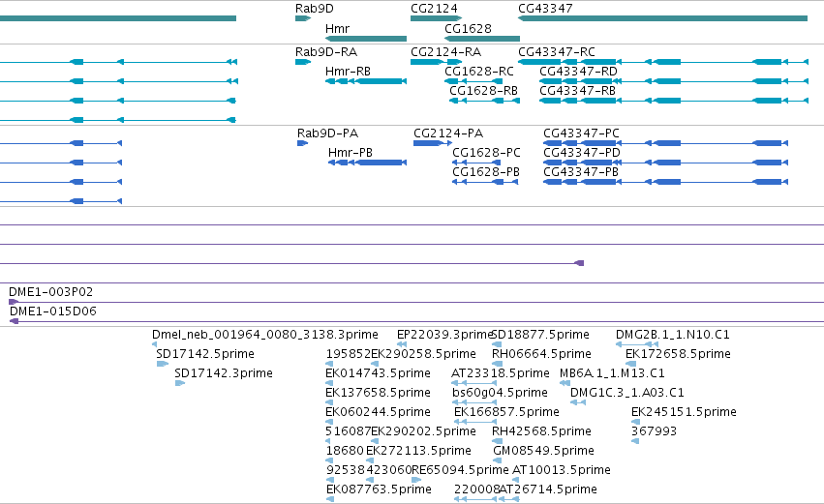The height and width of the screenshot is (504, 824).
Task: Open EST EK290258.5prime
Action: 423,354
